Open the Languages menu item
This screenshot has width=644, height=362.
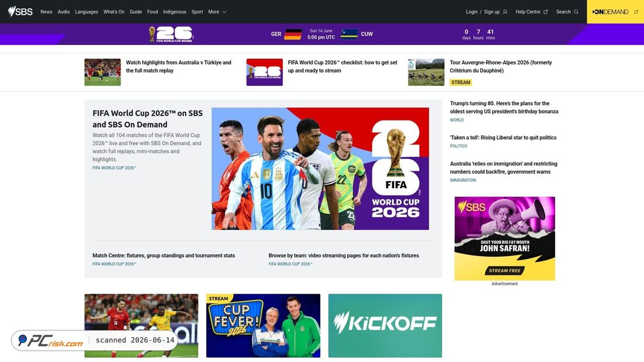pos(87,12)
